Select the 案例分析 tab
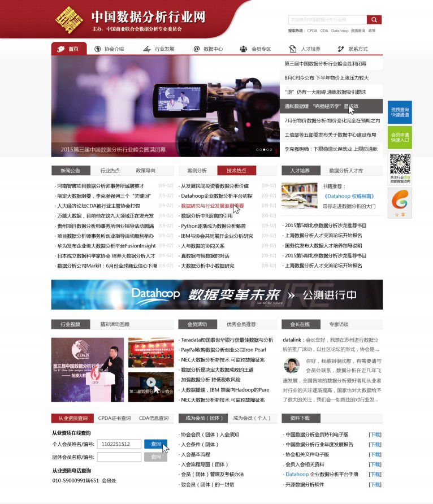This screenshot has height=504, width=433. [197, 171]
